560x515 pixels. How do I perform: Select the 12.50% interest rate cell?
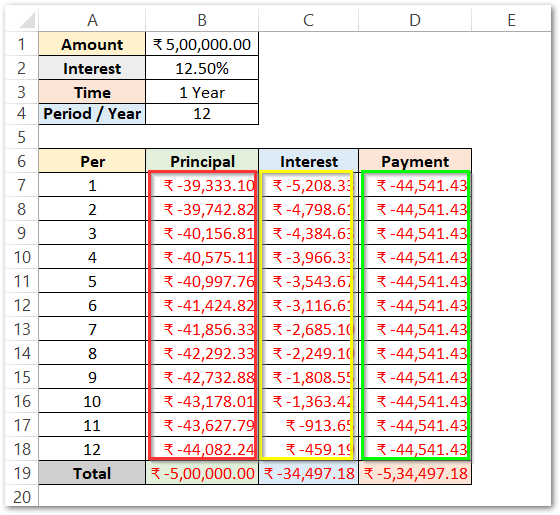[202, 68]
